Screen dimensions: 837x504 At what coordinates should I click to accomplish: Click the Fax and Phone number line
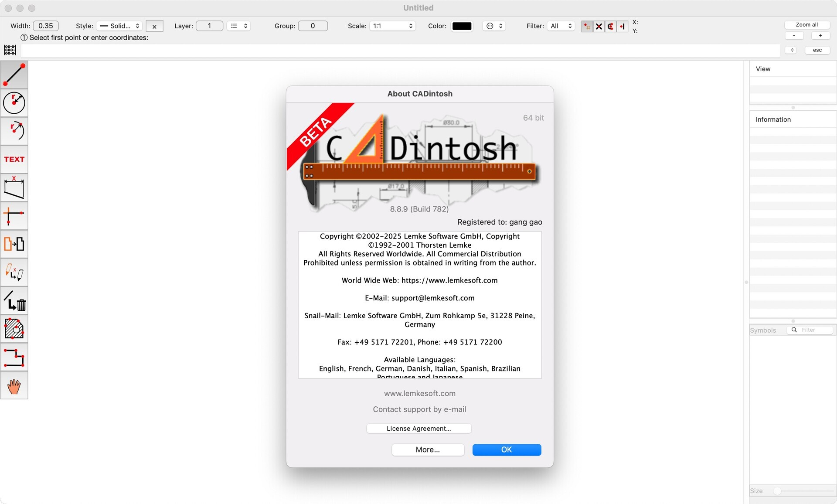pyautogui.click(x=419, y=342)
